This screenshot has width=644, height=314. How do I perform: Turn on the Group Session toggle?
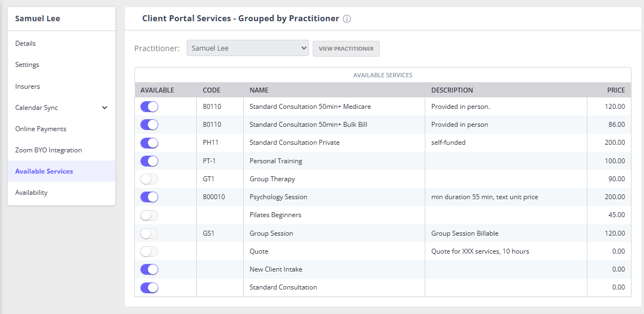point(149,233)
